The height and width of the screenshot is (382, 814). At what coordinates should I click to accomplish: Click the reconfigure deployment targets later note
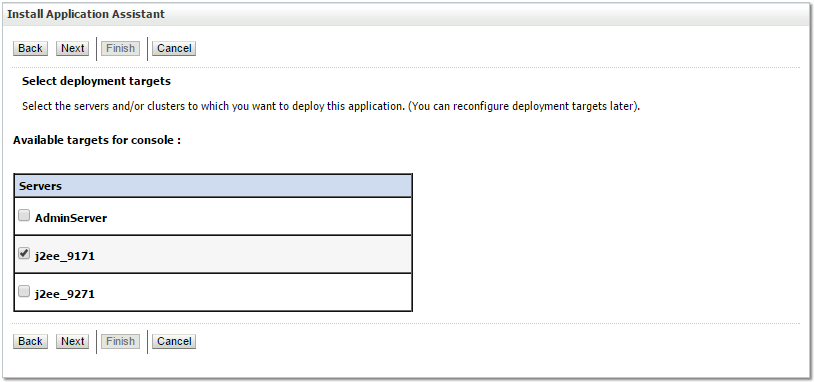point(524,107)
